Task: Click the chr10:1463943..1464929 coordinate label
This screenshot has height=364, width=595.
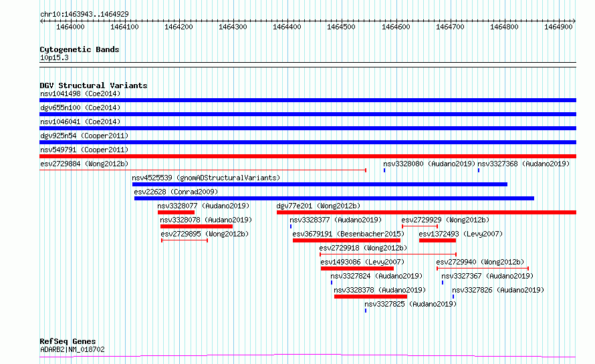Action: tap(84, 14)
